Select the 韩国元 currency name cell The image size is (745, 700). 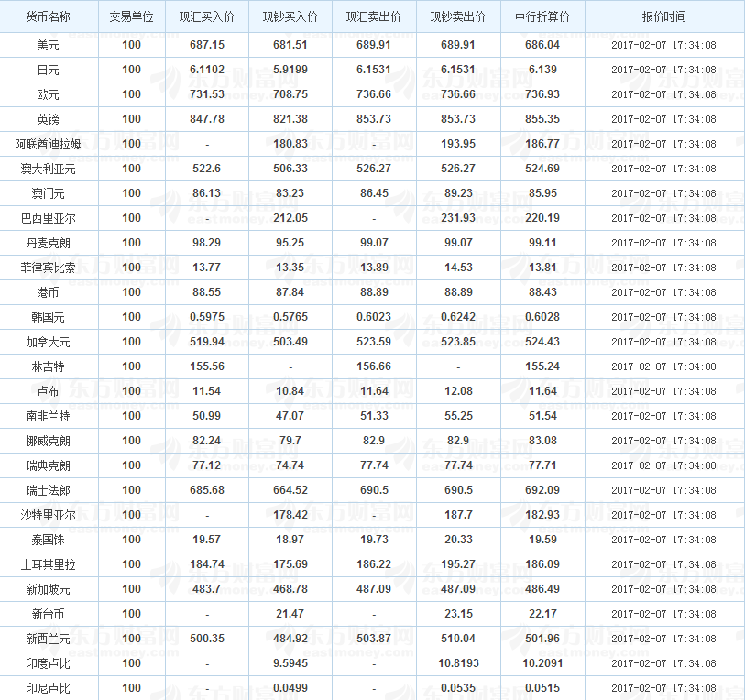tap(49, 317)
